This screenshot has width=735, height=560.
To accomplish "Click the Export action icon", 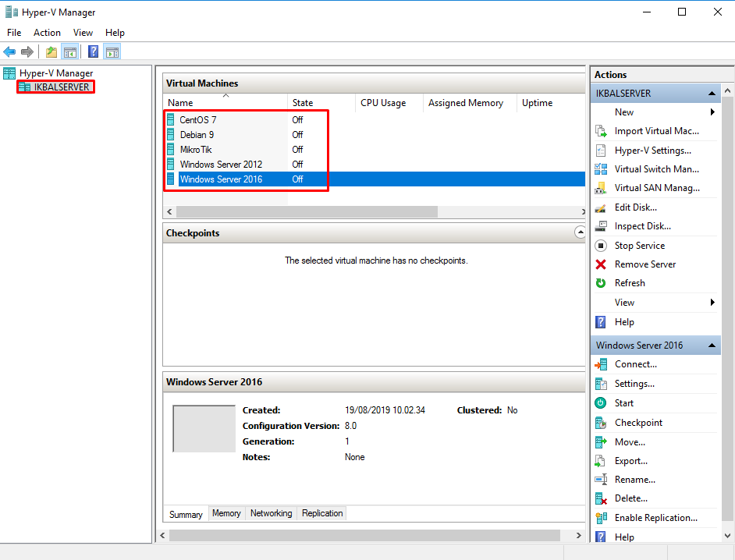I will (601, 461).
